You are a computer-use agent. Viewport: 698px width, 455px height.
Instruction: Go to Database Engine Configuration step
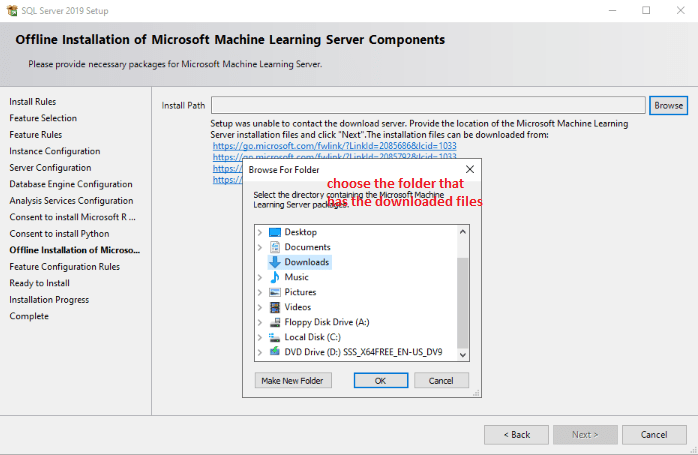71,184
